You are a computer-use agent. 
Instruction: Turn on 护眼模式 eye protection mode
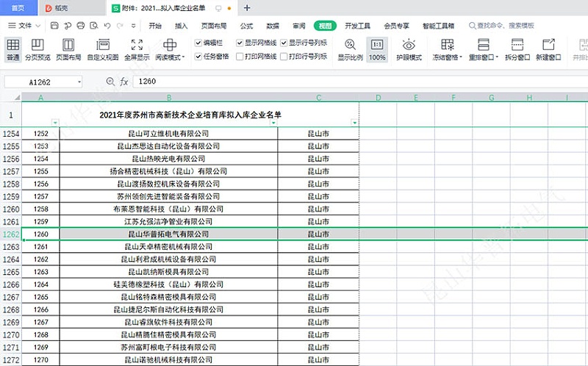[x=409, y=49]
